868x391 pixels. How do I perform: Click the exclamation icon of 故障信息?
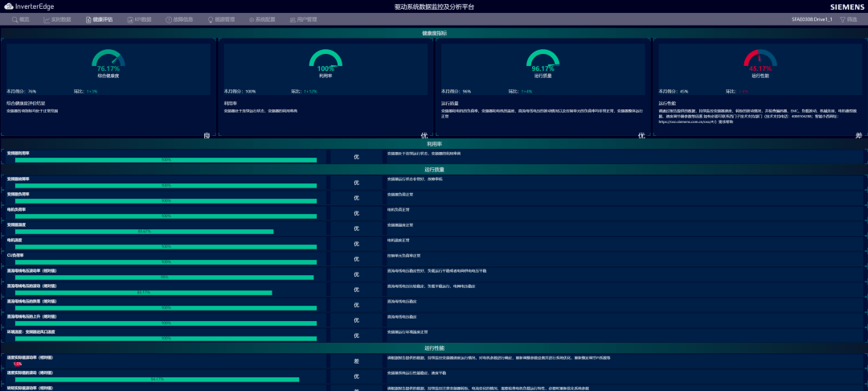point(169,19)
